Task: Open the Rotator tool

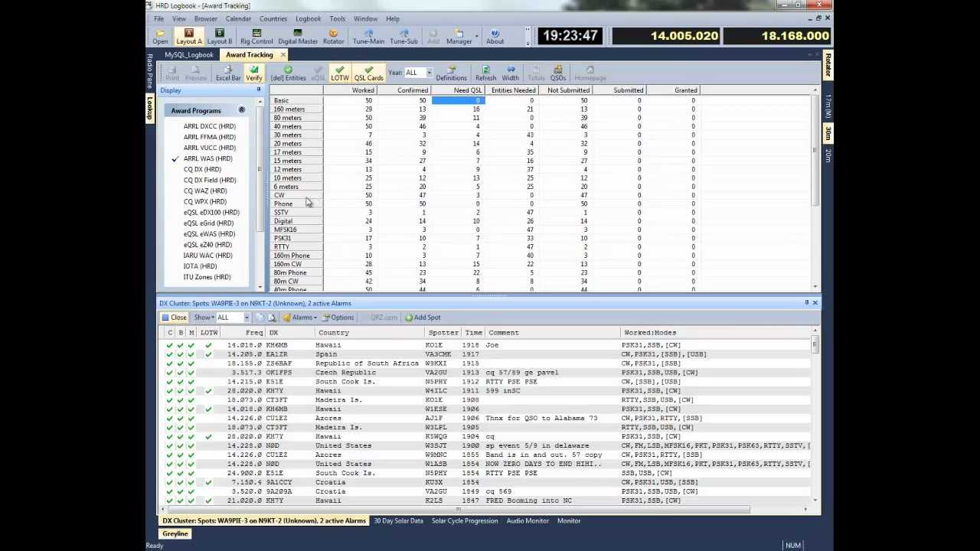Action: 333,37
